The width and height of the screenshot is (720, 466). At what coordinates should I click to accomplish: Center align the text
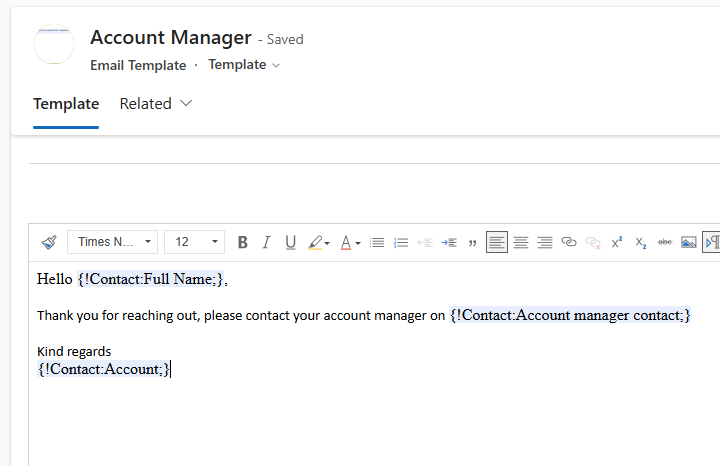[x=521, y=242]
